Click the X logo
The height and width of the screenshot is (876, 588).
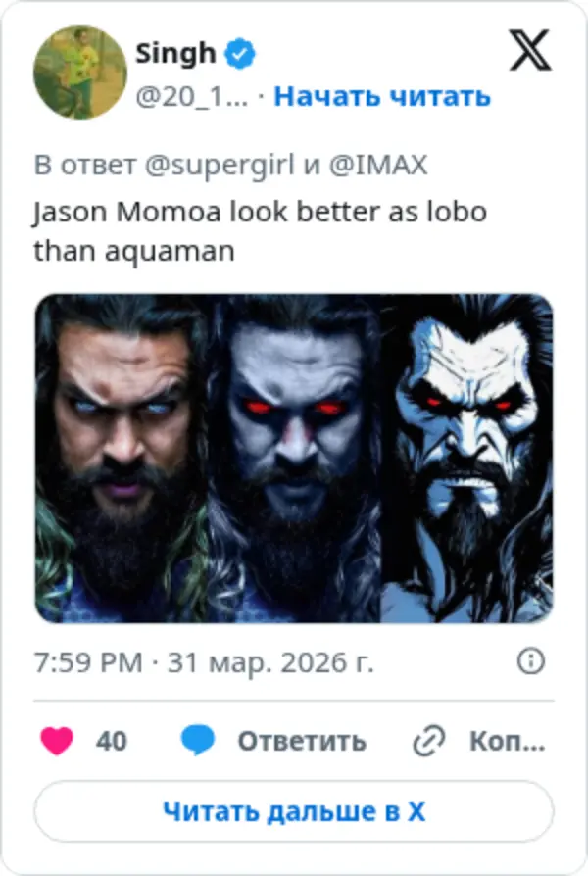pos(530,51)
